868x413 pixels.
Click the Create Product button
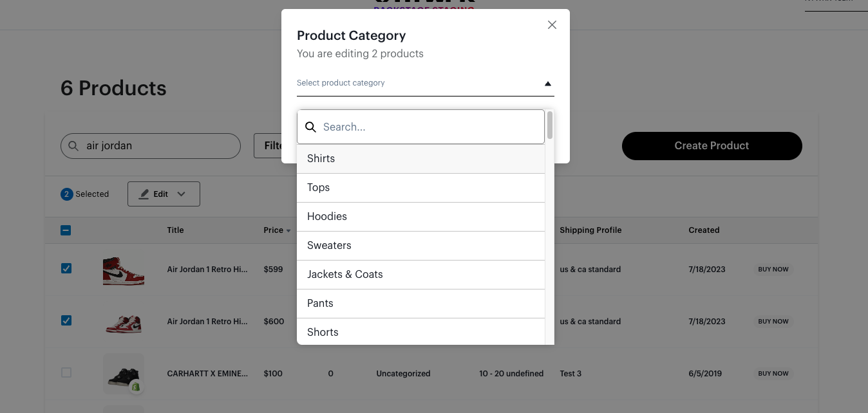(712, 146)
